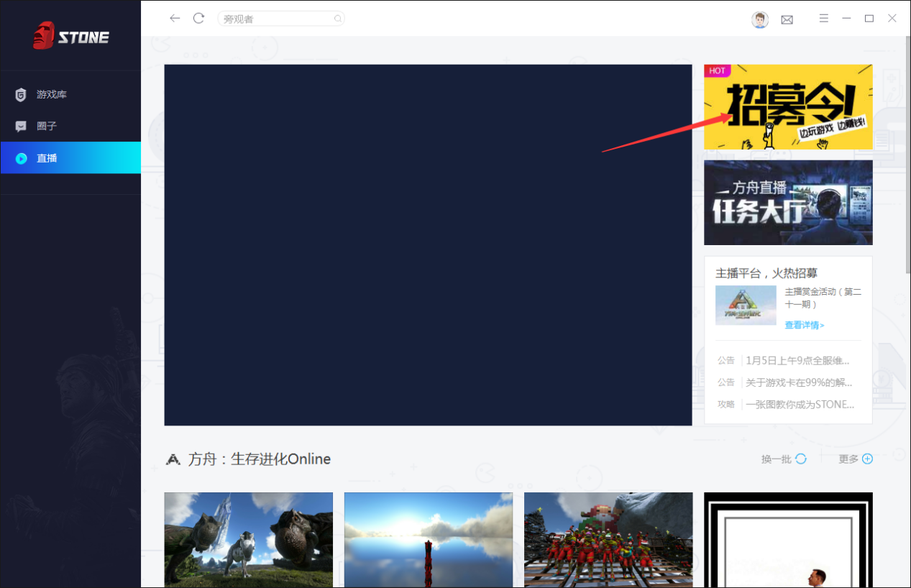911x588 pixels.
Task: Open the 方舟直播 任务大厅 banner
Action: tap(788, 203)
